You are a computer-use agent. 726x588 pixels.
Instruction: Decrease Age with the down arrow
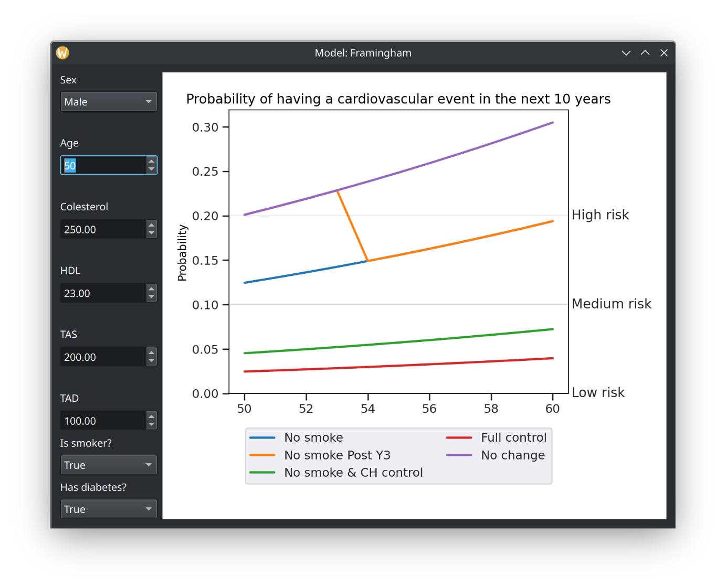[151, 169]
